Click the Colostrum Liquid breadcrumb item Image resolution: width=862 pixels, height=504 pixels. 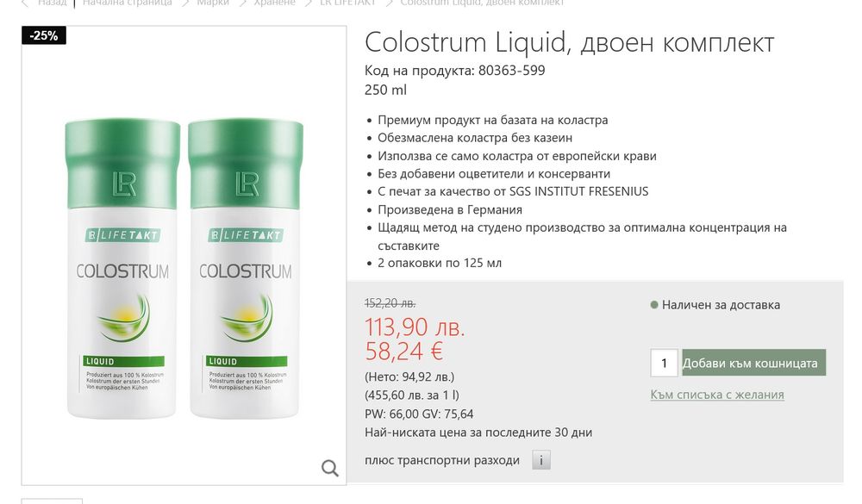[x=482, y=3]
